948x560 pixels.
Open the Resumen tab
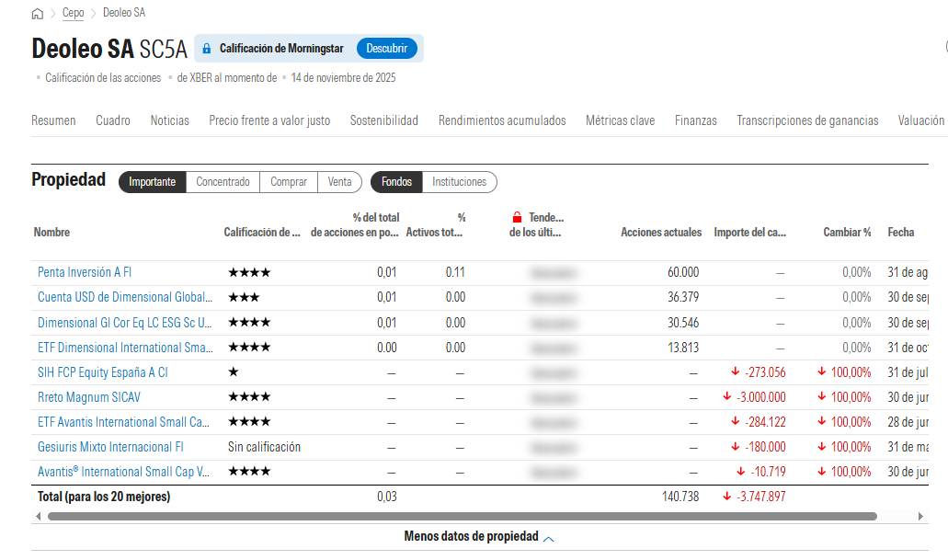tap(54, 120)
